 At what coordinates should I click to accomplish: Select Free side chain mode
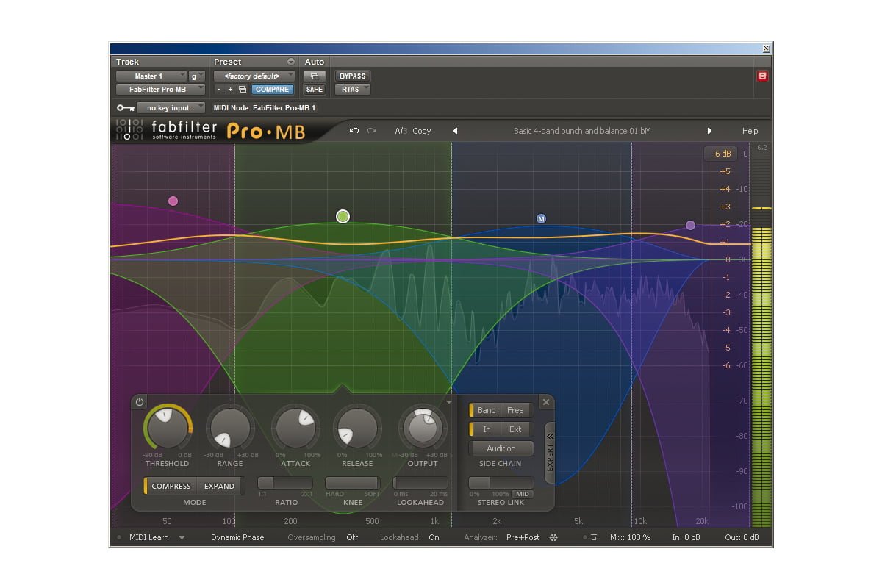pos(516,410)
